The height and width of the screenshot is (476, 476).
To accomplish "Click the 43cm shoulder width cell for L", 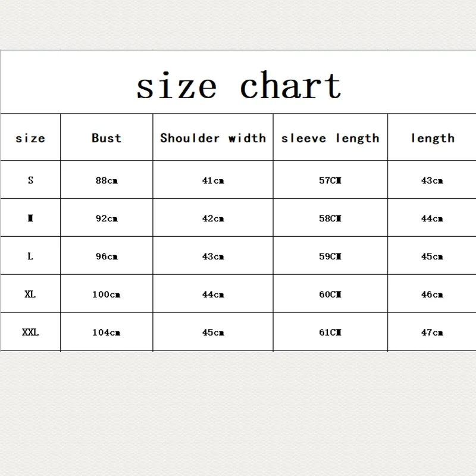I will (213, 256).
